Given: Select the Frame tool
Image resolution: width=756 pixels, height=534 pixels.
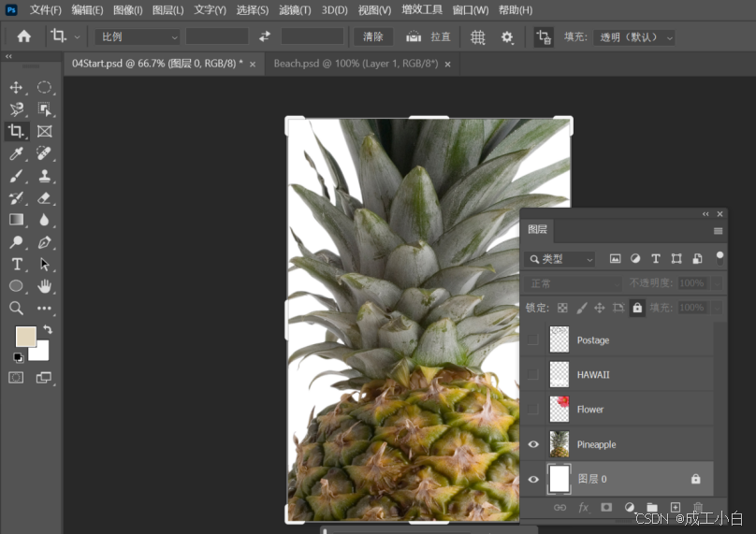Looking at the screenshot, I should (44, 131).
